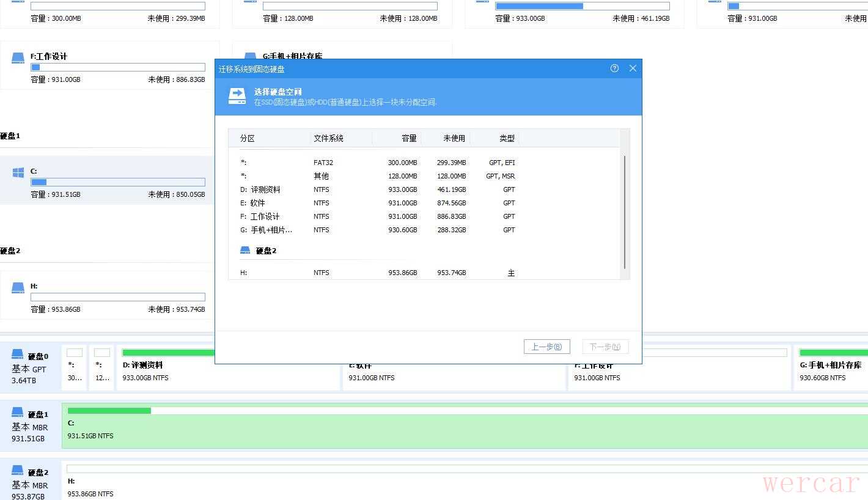
Task: Click the 硬盘1 disk icon in disk map
Action: (x=18, y=414)
